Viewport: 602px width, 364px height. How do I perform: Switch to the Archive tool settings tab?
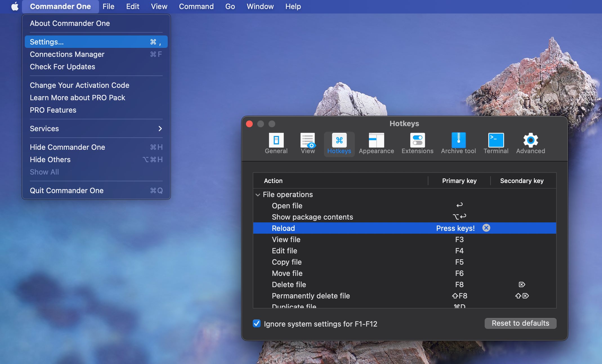click(x=458, y=143)
